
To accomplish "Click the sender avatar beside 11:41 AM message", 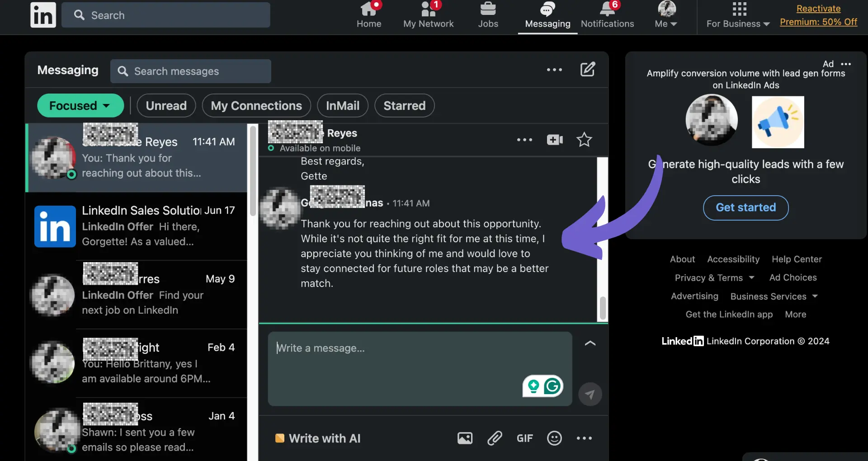I will pos(280,208).
